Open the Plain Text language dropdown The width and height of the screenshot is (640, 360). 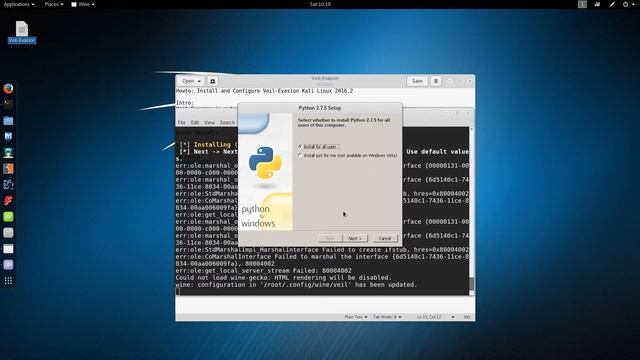click(356, 317)
